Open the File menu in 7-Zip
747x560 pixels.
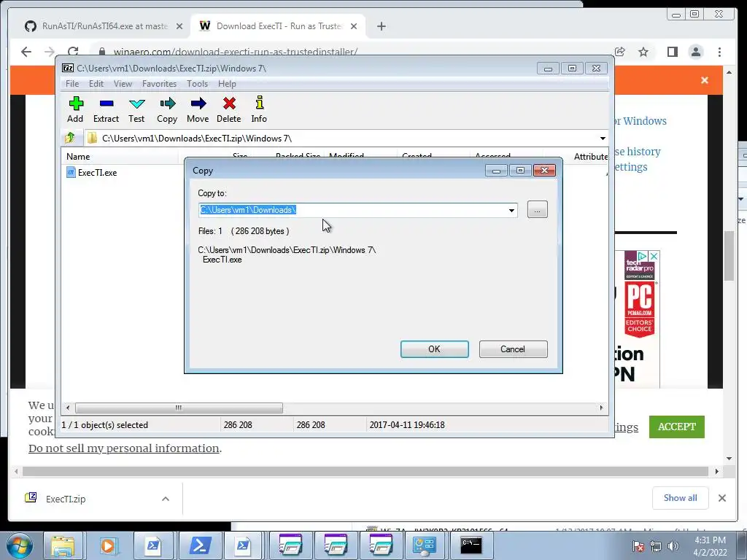72,84
